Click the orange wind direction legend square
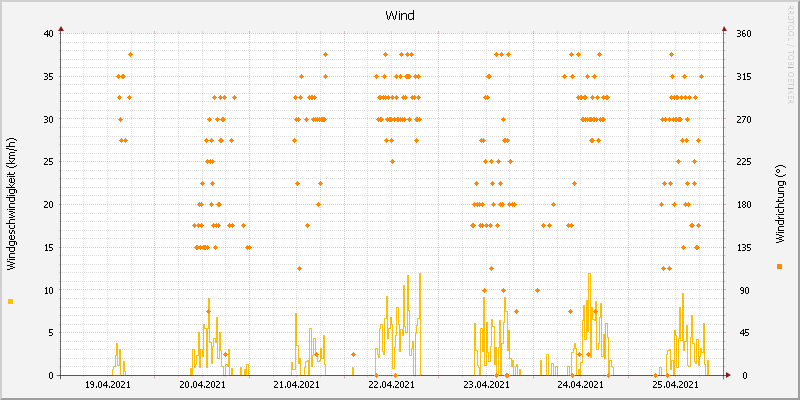Image resolution: width=800 pixels, height=400 pixels. coord(779,266)
